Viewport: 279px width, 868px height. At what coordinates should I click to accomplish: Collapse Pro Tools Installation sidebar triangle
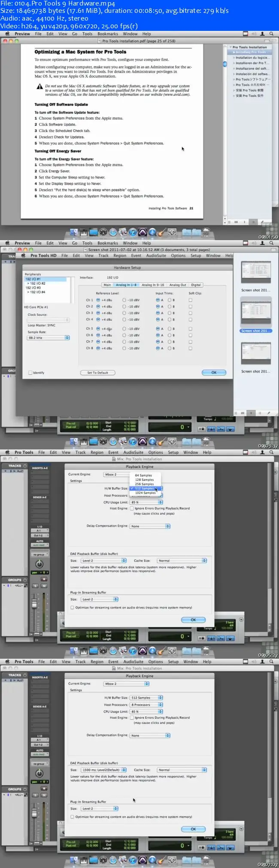pyautogui.click(x=230, y=48)
